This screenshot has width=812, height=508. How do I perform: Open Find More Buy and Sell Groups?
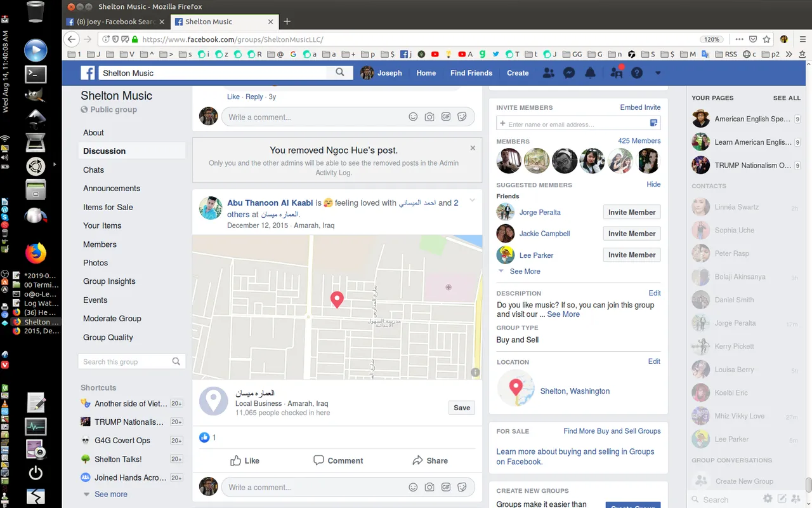(x=612, y=431)
